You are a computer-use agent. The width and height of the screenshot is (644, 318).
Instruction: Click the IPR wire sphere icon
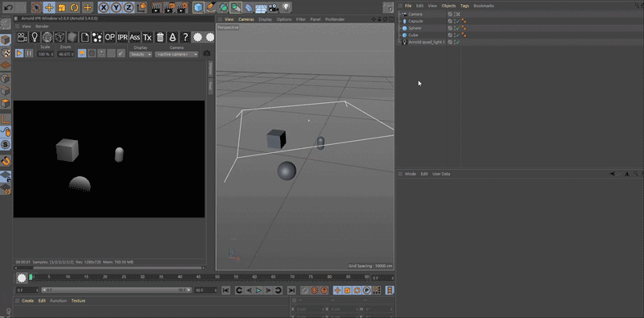point(47,37)
